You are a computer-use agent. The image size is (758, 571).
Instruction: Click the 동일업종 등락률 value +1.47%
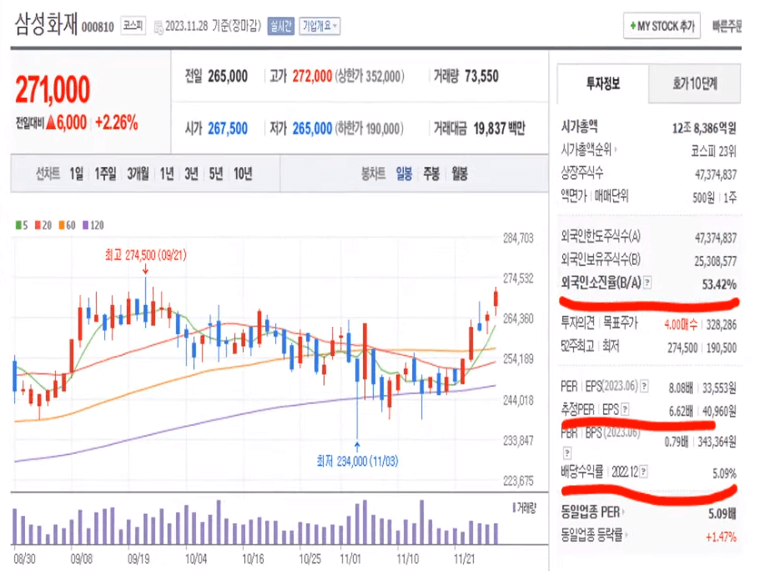pyautogui.click(x=721, y=537)
